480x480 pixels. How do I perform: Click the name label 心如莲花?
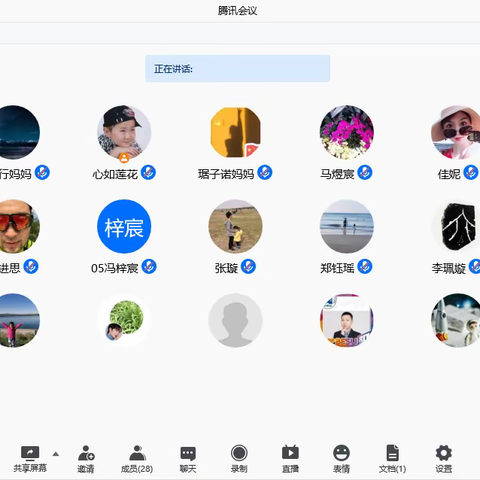115,174
